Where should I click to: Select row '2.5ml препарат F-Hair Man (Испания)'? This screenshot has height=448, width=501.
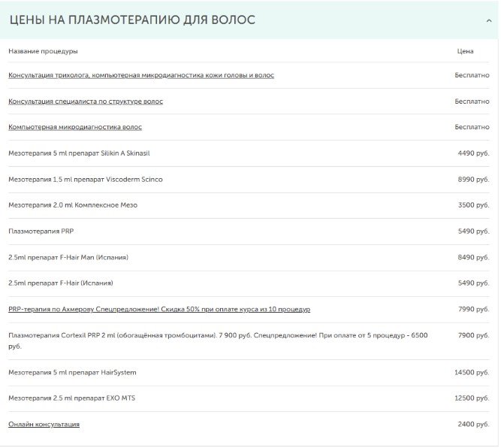[249, 258]
